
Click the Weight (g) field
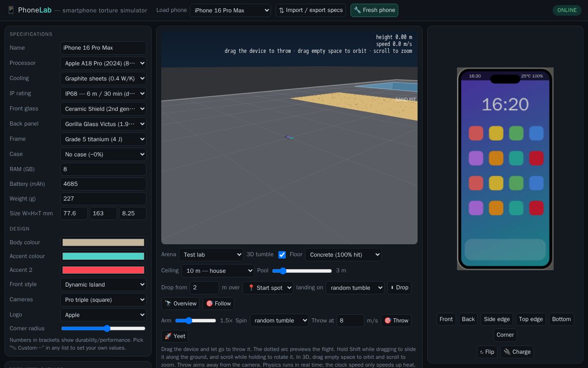click(103, 198)
